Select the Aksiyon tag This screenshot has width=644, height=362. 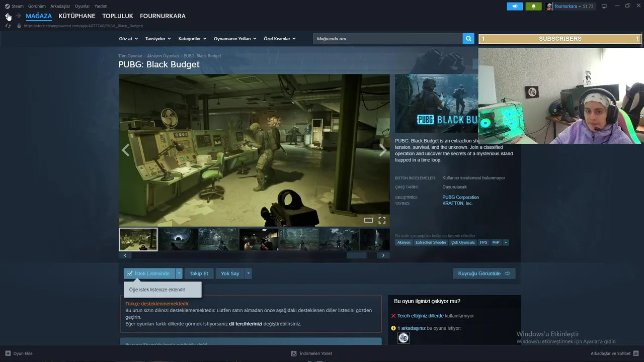tap(404, 242)
